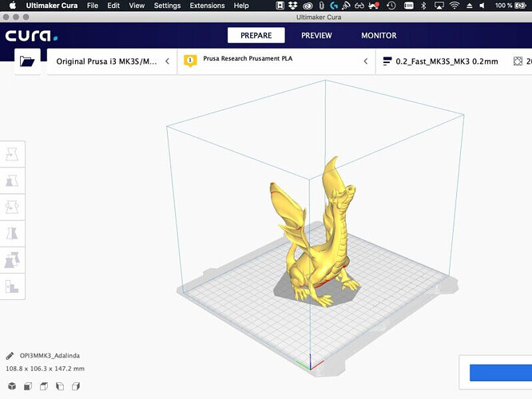Open the Extensions menu

(207, 6)
